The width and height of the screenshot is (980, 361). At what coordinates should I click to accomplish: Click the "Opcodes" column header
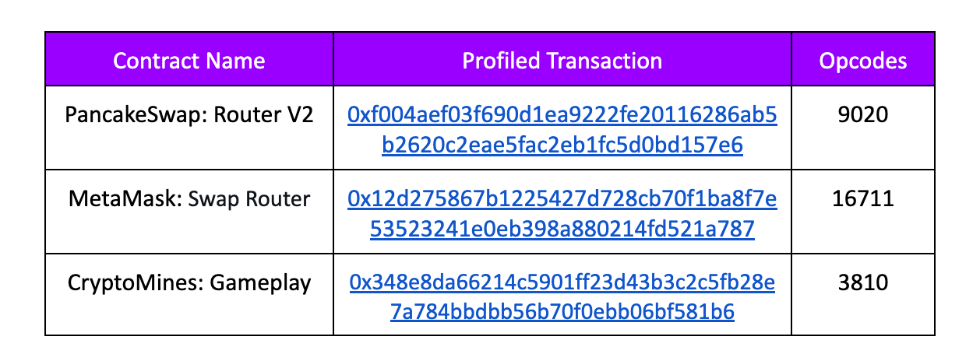coord(862,61)
